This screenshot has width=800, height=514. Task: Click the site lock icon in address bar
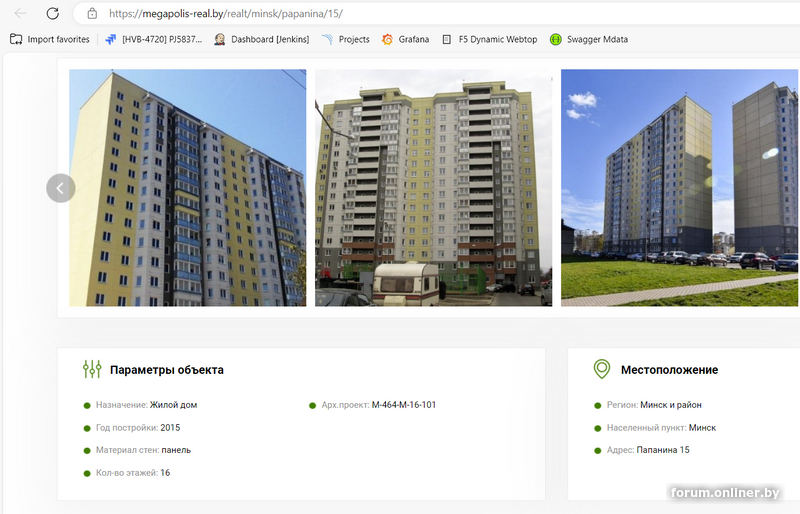(x=92, y=13)
